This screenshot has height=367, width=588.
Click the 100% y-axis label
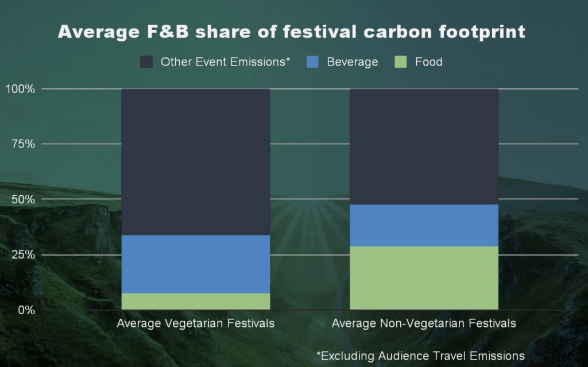[x=21, y=89]
